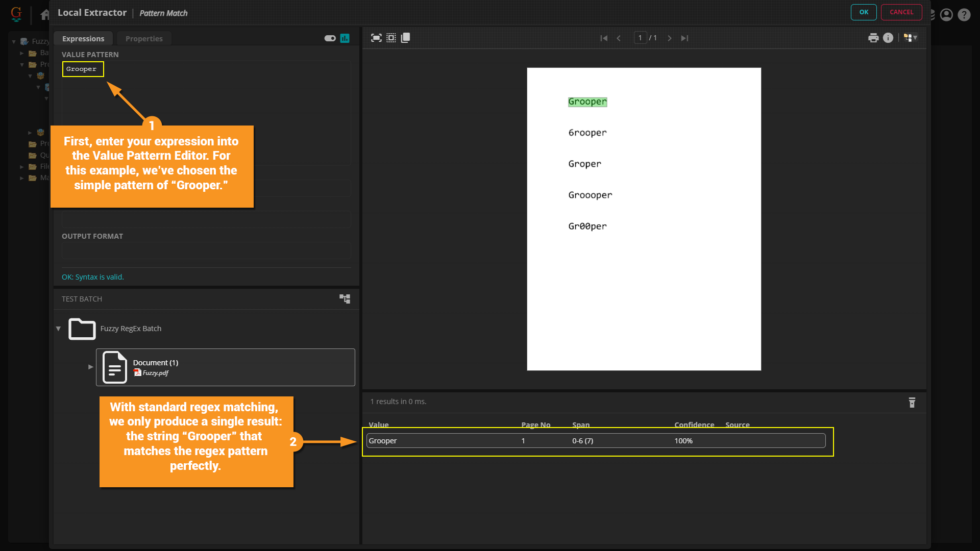
Task: Click the test batch tree browse icon
Action: click(345, 299)
